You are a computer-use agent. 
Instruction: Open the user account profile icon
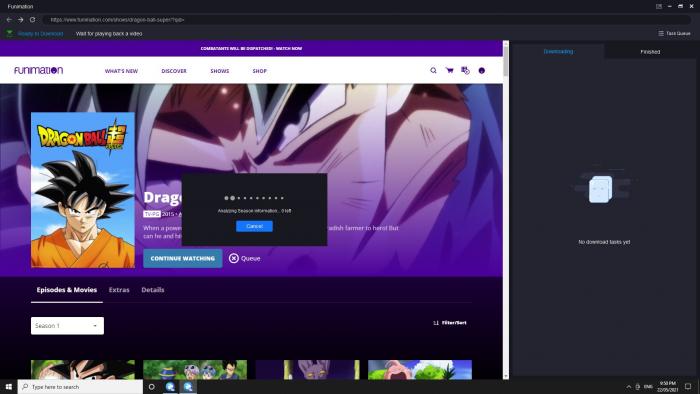coord(482,71)
